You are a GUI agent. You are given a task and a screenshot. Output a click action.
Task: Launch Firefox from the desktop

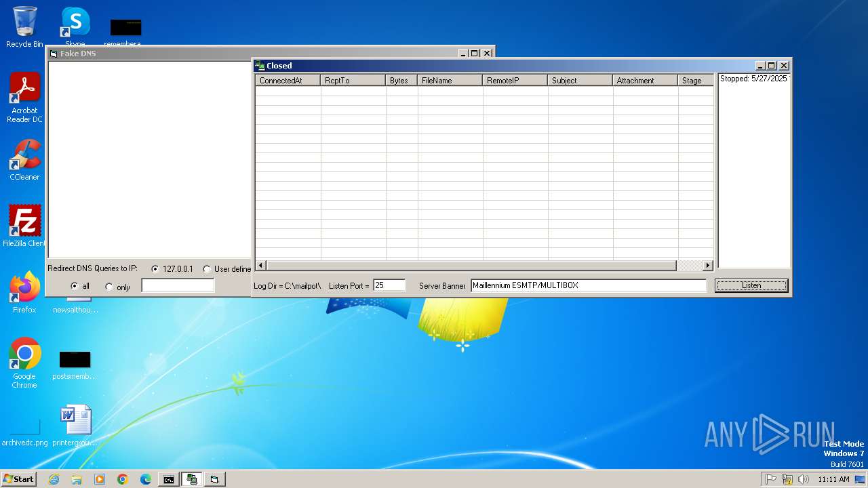(24, 292)
